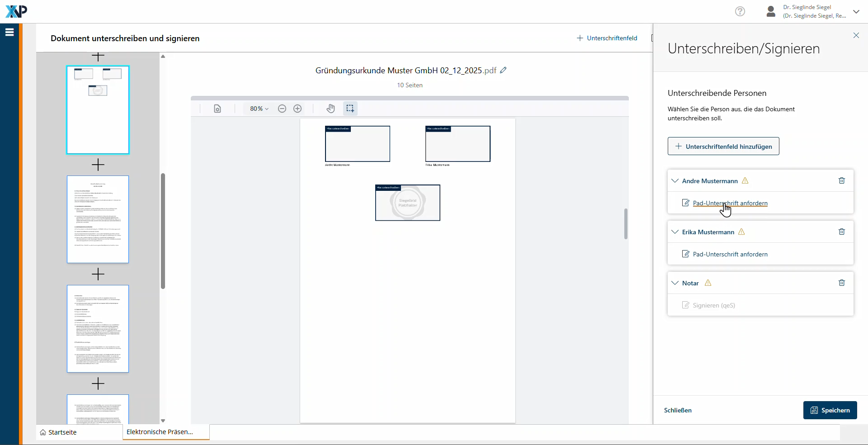Click the document page view icon in toolbar
868x445 pixels.
[217, 109]
